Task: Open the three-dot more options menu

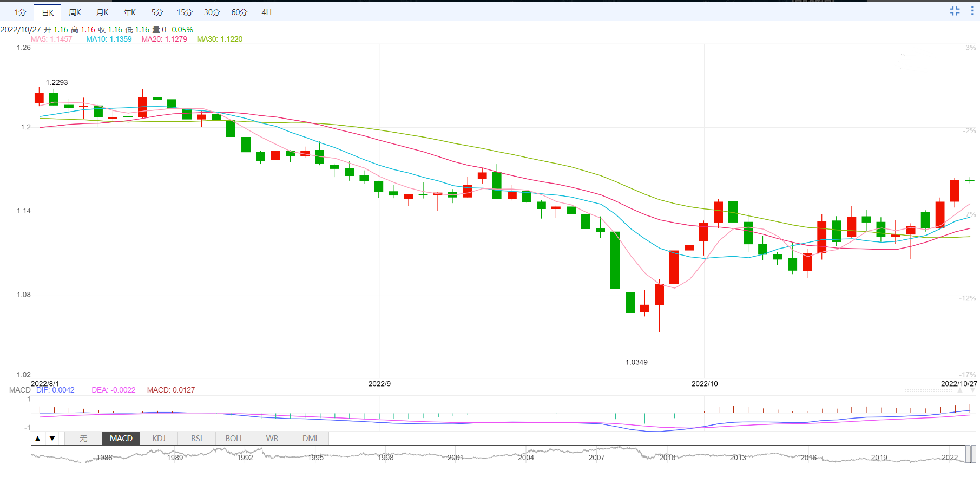Action: [972, 11]
